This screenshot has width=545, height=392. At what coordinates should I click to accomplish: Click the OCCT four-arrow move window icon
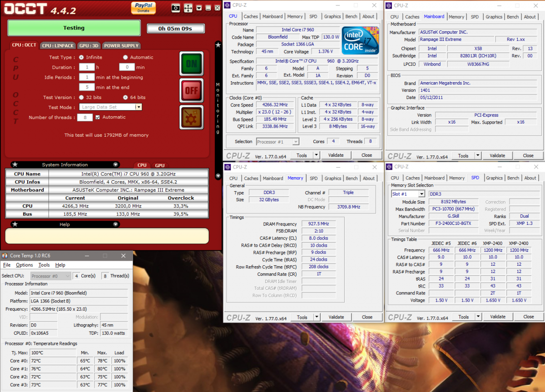pos(188,8)
